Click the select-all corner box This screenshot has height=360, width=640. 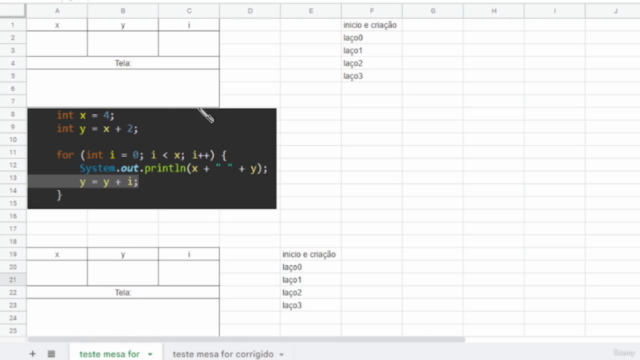click(13, 11)
